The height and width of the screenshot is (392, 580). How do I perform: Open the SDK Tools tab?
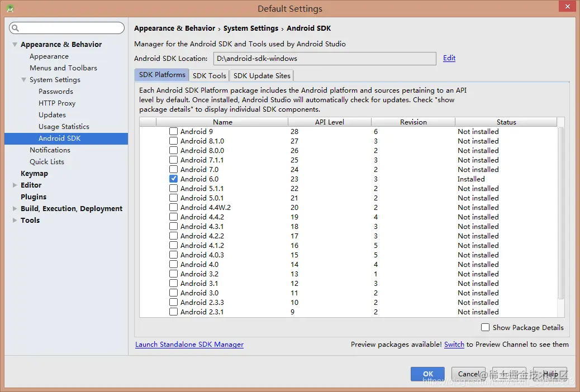point(210,75)
